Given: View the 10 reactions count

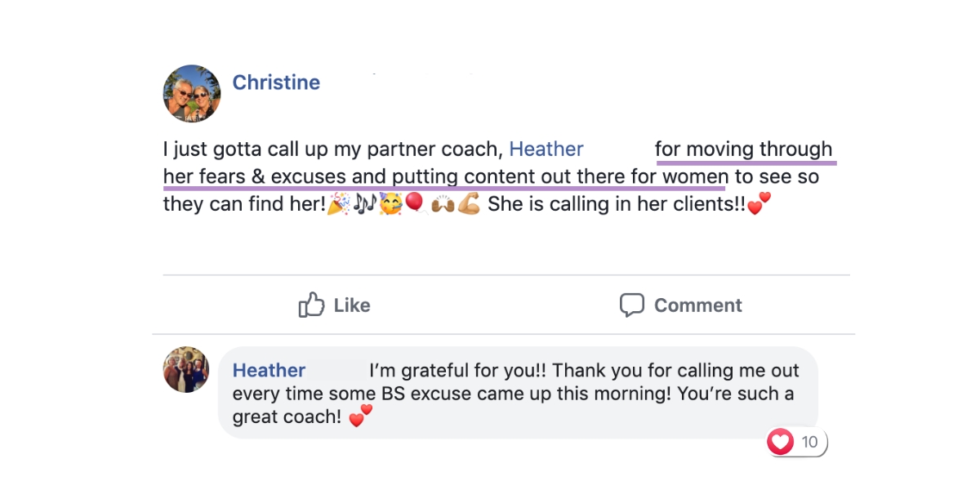Looking at the screenshot, I should pos(809,443).
